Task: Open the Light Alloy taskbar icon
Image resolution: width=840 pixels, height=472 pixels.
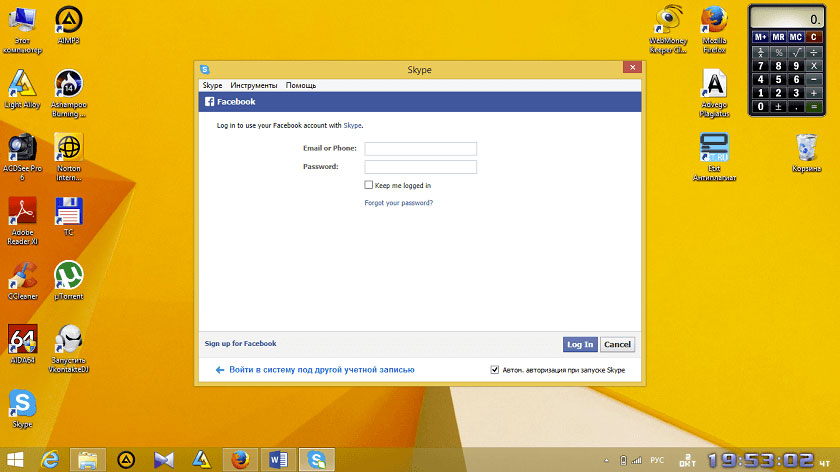Action: click(x=202, y=460)
